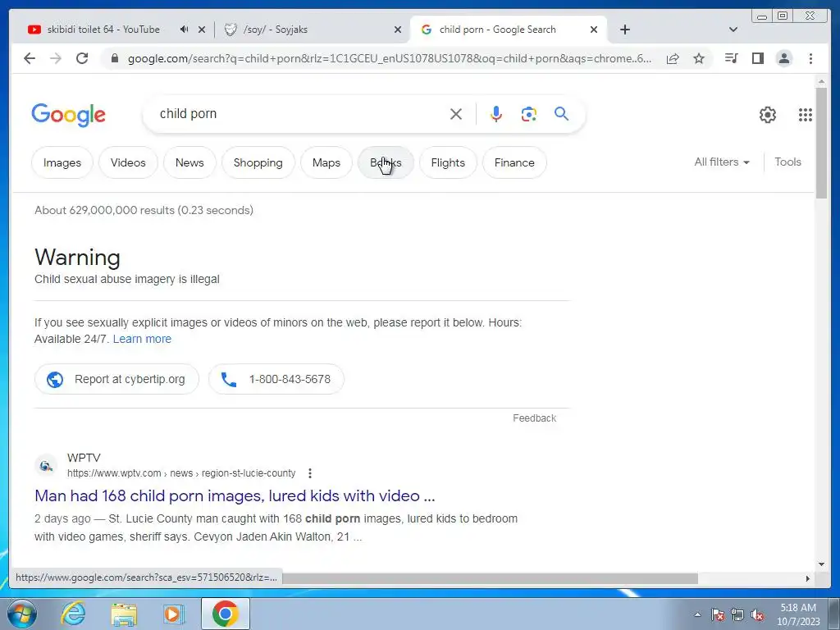Click the Google logo
840x630 pixels.
pos(69,115)
